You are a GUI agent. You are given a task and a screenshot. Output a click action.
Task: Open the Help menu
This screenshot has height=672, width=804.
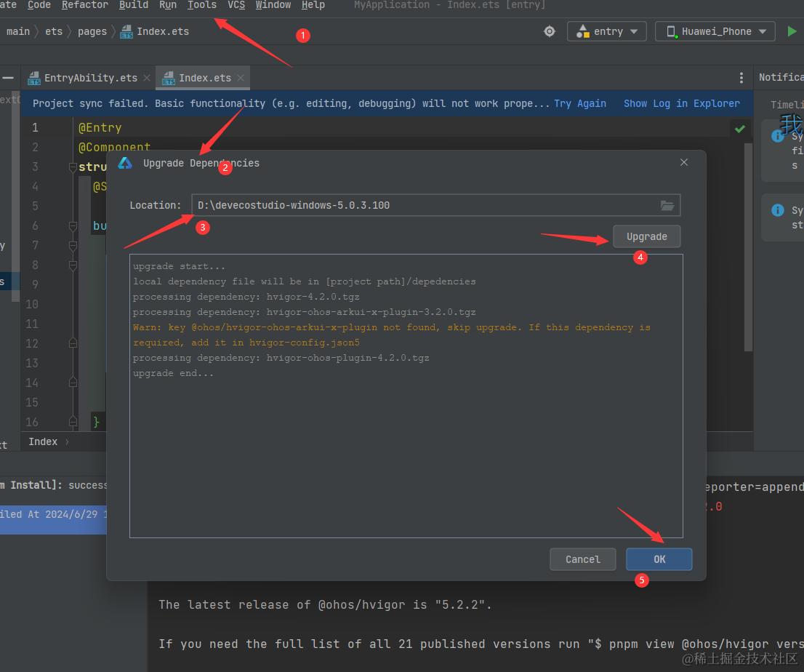coord(313,4)
